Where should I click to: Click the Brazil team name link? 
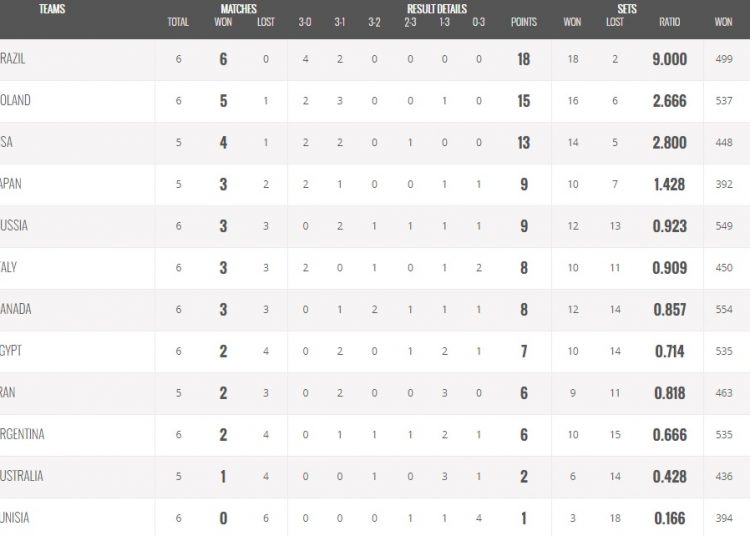click(14, 59)
